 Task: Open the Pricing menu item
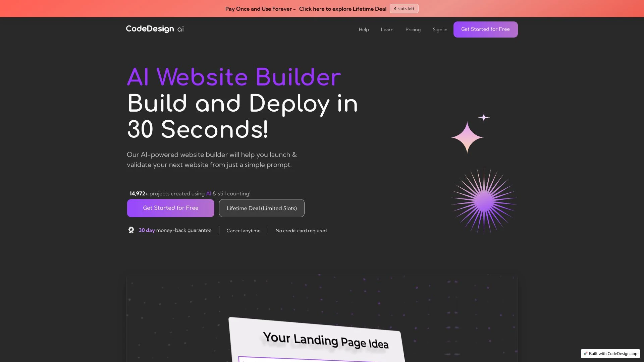[x=413, y=29]
